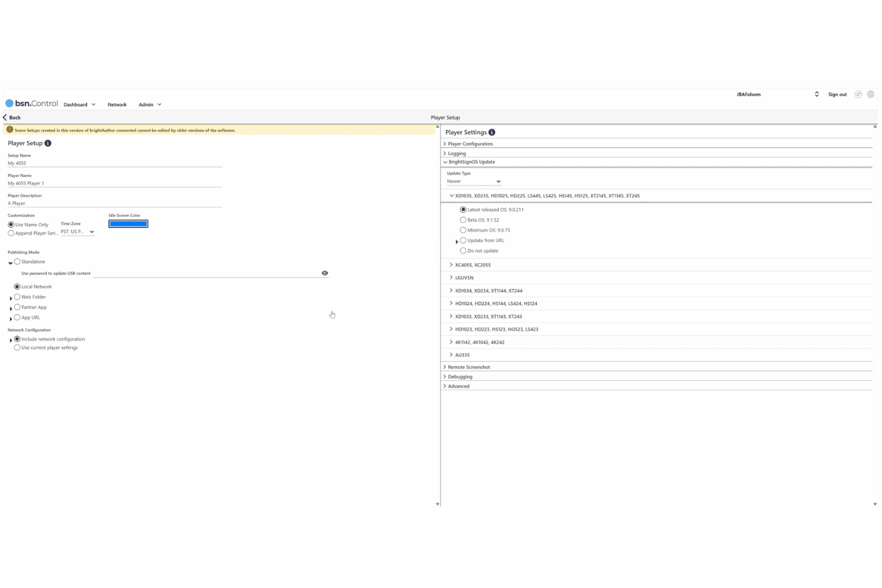Open the Dashboard menu

point(79,104)
